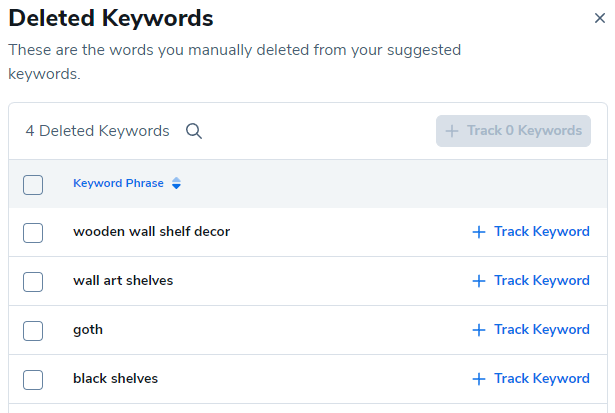Choose the 'black shelves' keyword phrase

[x=115, y=379]
